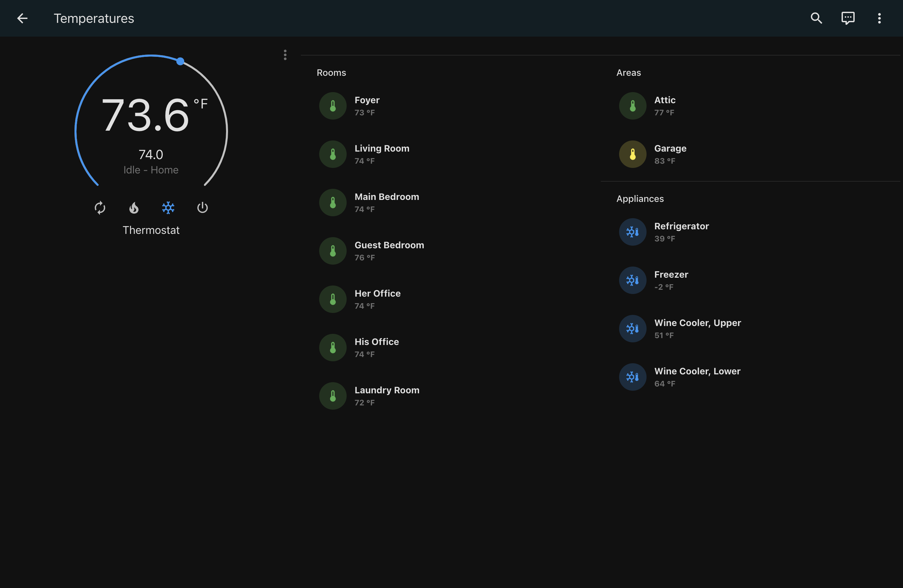Switch thermostat to heat mode
Screen dimensions: 903x588
click(x=134, y=207)
